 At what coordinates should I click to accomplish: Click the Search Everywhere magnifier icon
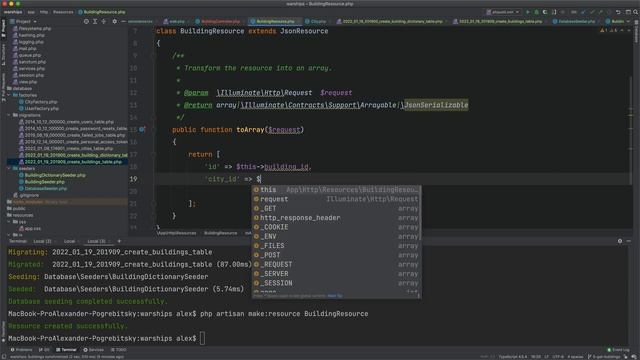[636, 12]
